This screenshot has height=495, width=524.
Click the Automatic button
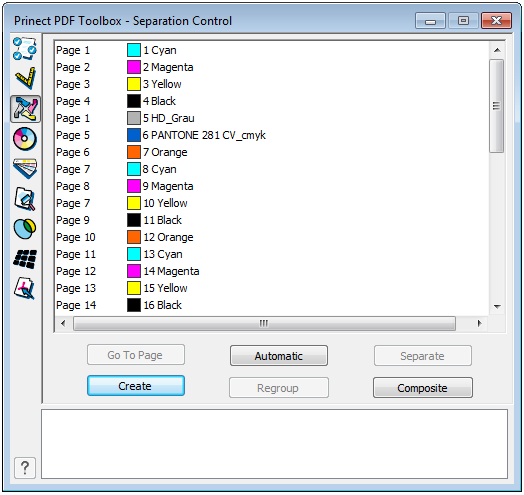279,356
